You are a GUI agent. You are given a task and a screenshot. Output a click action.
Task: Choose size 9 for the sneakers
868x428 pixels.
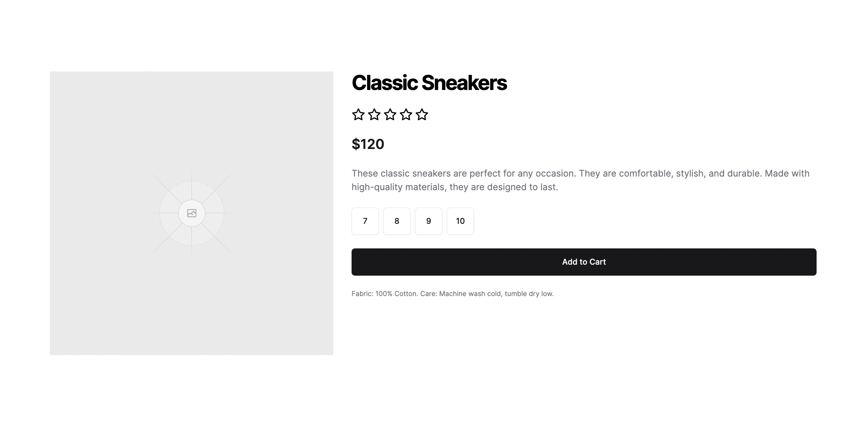[428, 221]
